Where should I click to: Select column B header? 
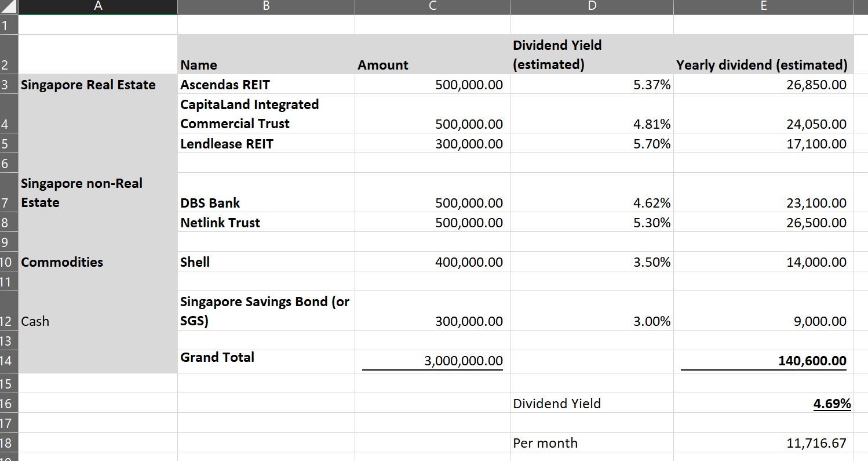pos(266,6)
